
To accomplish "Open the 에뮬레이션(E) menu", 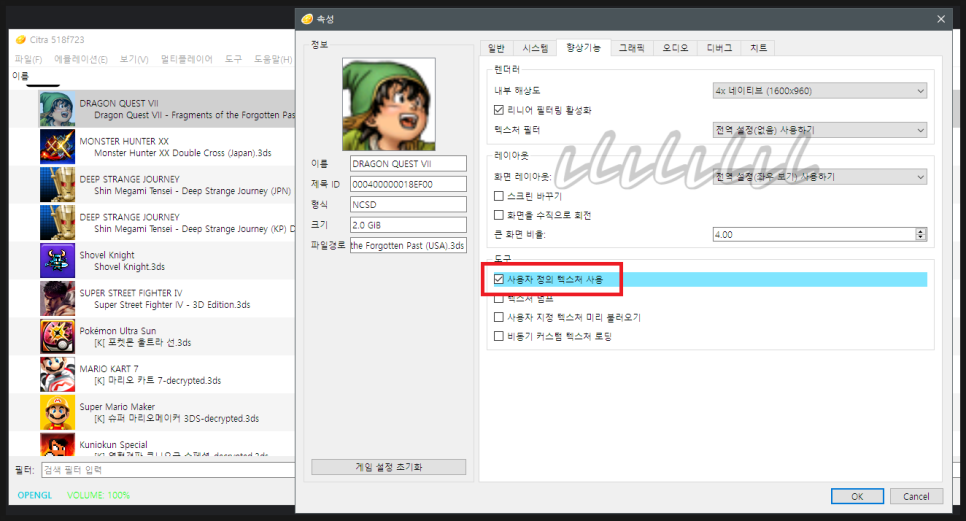I will (x=81, y=59).
